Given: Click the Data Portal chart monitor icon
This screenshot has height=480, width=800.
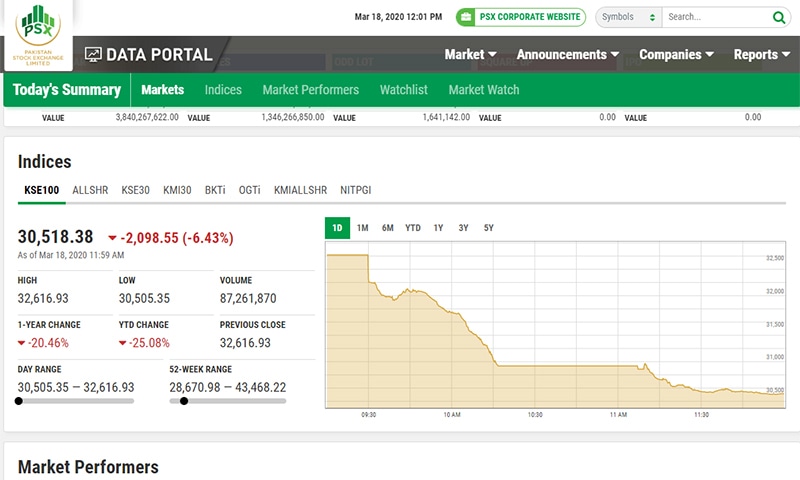Looking at the screenshot, I should pyautogui.click(x=93, y=55).
